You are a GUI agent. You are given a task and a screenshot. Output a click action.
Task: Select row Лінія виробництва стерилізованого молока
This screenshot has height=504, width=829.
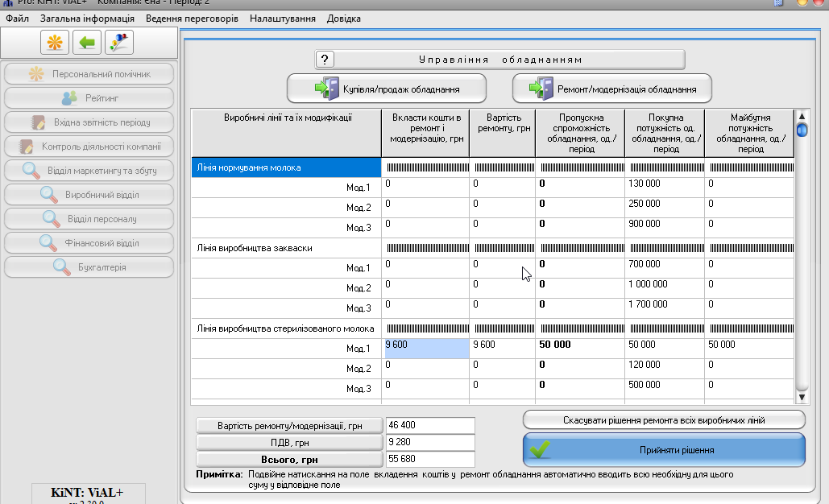[x=286, y=328]
